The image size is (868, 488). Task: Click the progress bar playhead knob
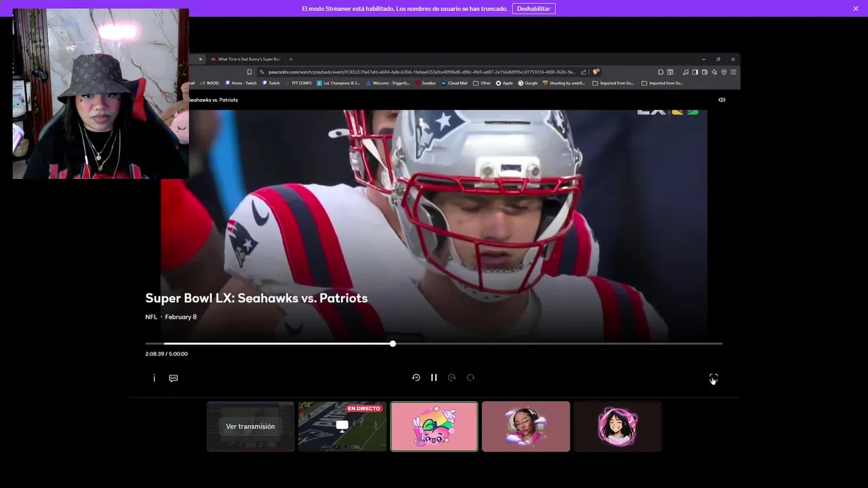pos(393,344)
